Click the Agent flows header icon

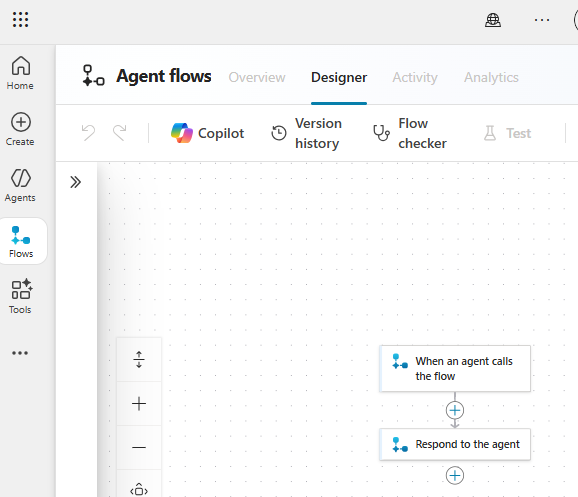pos(94,76)
